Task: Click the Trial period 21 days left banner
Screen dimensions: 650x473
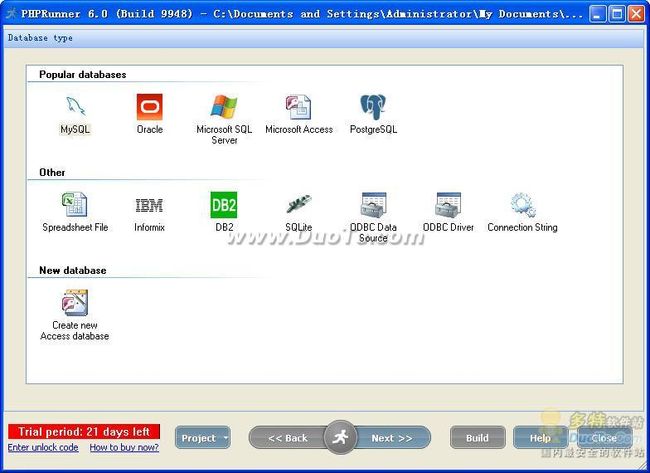Action: [x=84, y=432]
